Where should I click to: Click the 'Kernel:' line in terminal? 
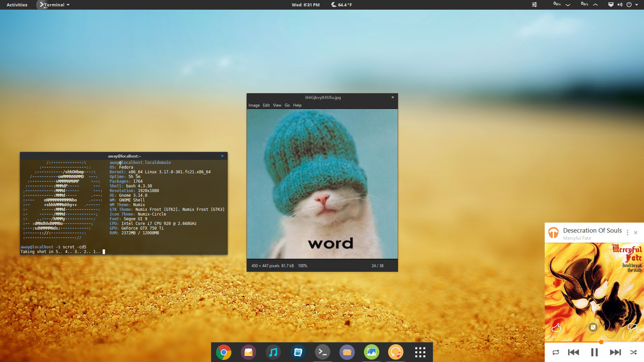coord(160,172)
